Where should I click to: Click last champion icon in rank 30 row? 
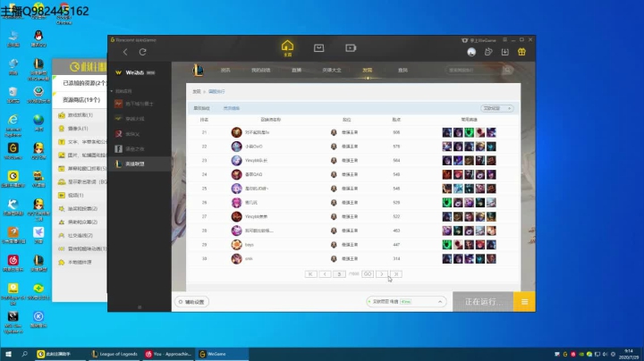coord(491,259)
